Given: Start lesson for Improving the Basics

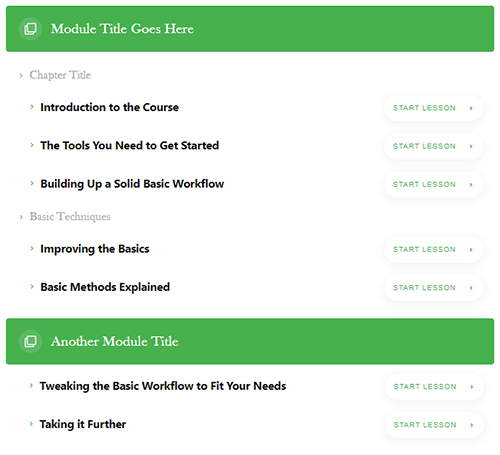Looking at the screenshot, I should (433, 250).
